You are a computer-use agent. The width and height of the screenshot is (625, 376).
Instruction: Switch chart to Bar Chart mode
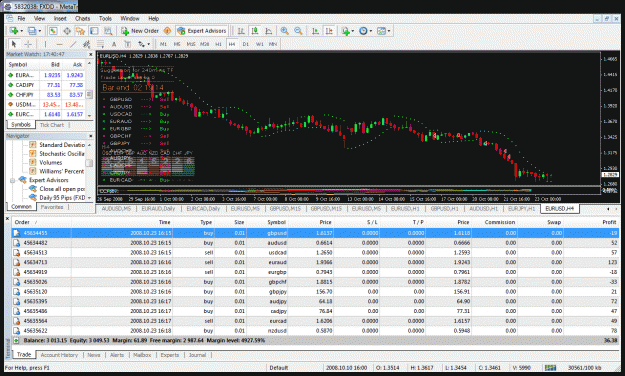tap(241, 31)
